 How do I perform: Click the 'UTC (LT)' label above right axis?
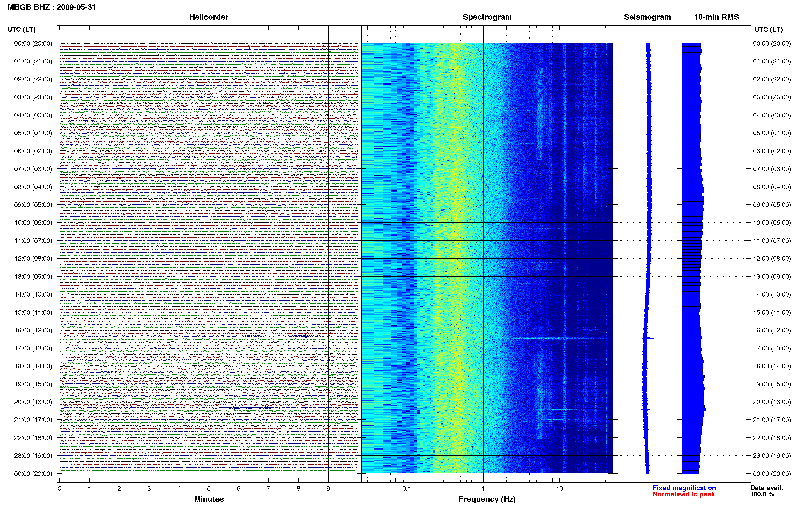coord(768,29)
